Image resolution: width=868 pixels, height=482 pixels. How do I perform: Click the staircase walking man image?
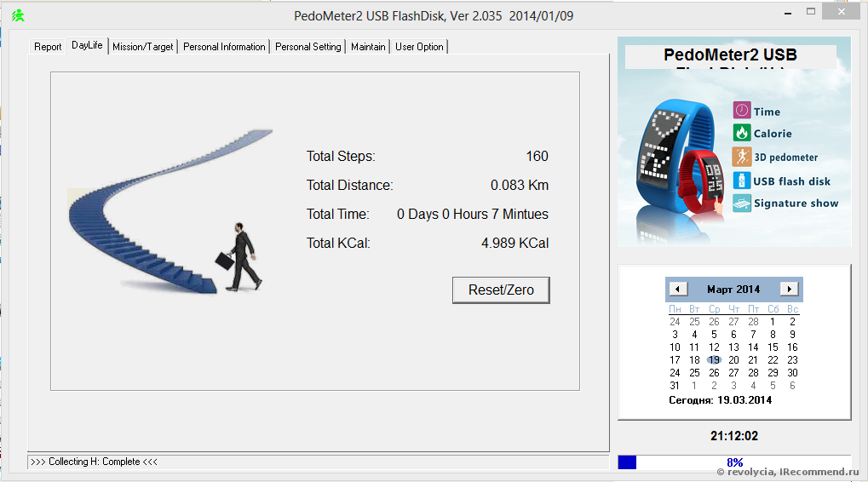point(170,211)
